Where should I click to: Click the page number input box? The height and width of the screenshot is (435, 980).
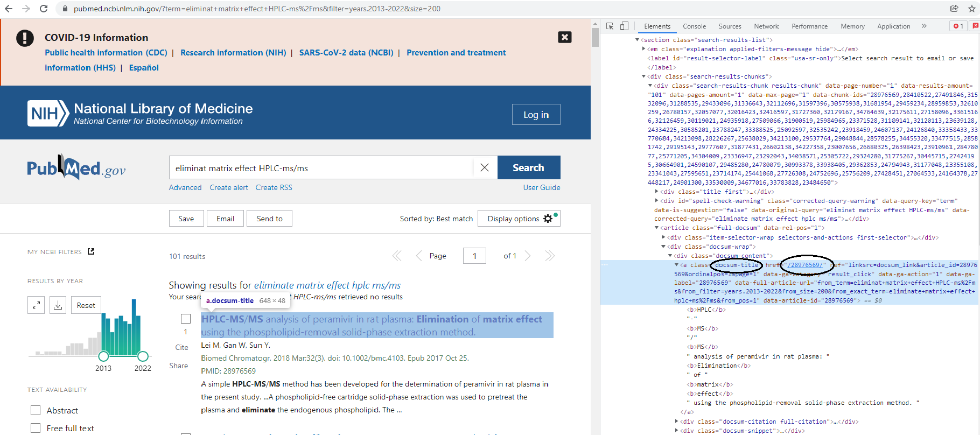[474, 256]
